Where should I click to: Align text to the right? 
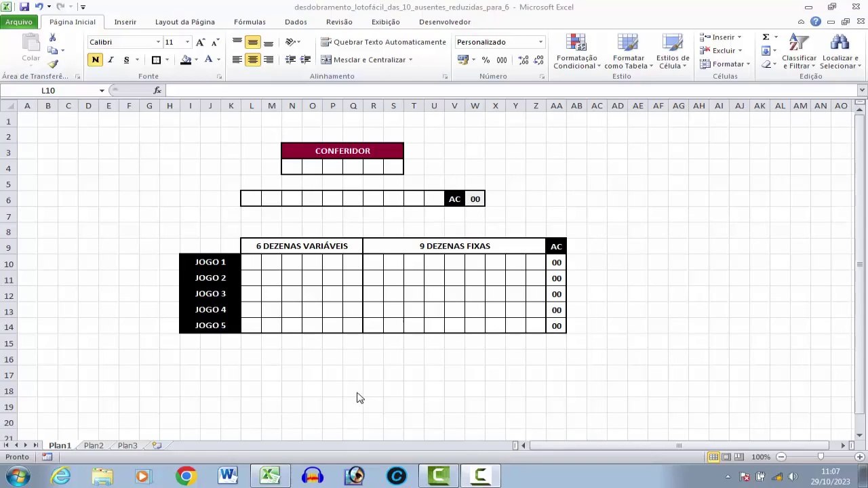(269, 60)
